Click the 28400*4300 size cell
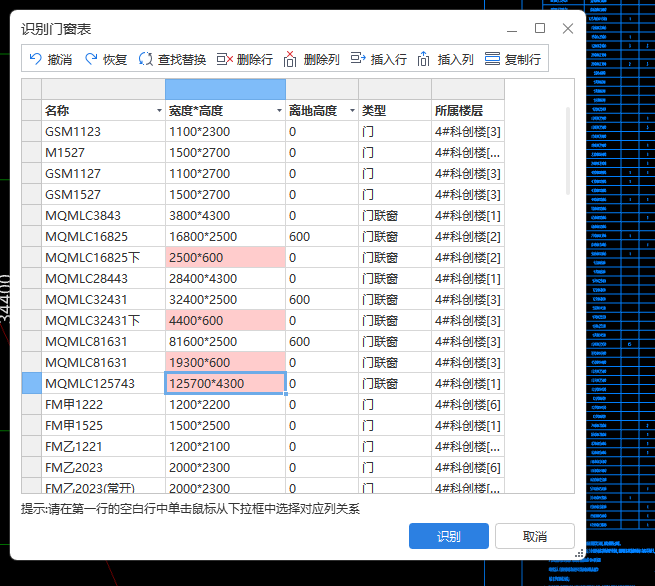 click(226, 279)
